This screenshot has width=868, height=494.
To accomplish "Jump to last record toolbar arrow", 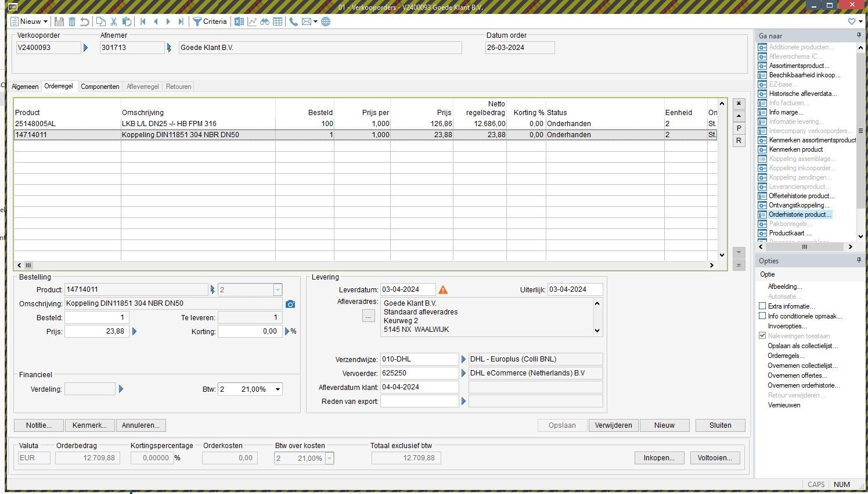I will [181, 22].
